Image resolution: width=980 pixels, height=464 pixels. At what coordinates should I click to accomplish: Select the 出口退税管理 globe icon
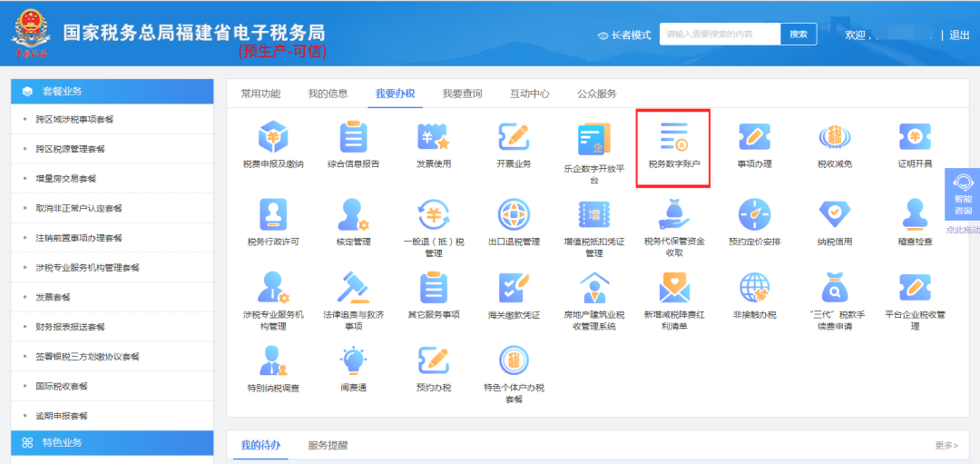514,214
